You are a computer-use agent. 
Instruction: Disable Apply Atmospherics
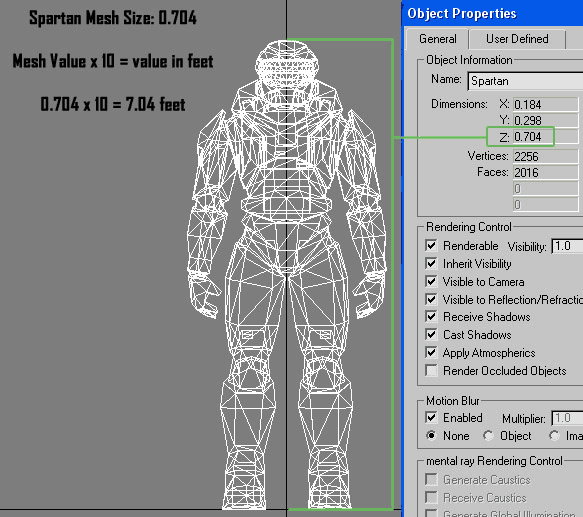[431, 352]
